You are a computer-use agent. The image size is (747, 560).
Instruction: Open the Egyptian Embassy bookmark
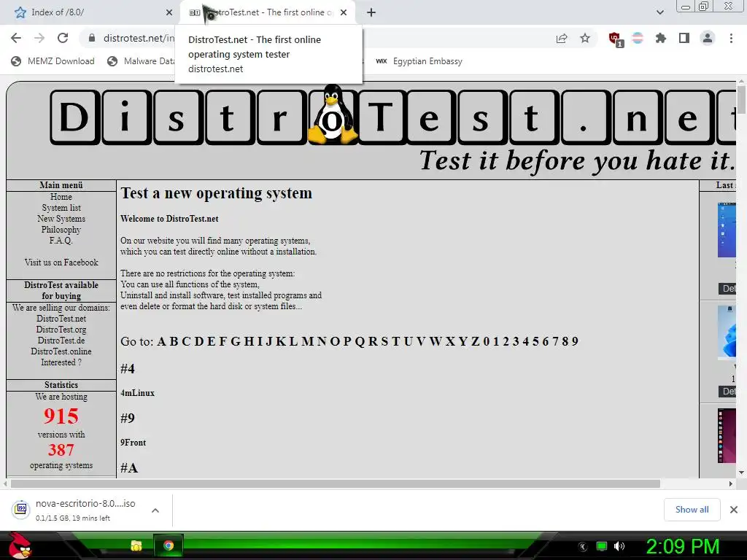(419, 61)
